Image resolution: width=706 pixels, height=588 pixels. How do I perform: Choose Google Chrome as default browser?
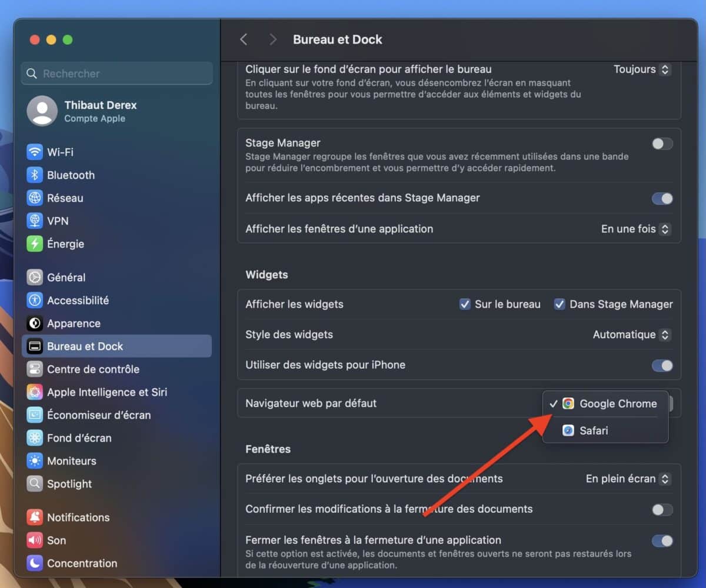[605, 403]
